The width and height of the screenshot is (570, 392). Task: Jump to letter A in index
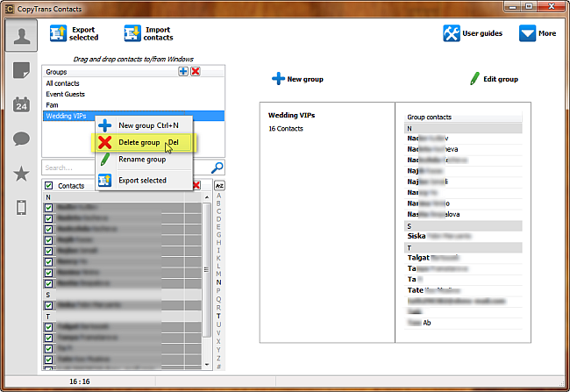(x=219, y=196)
